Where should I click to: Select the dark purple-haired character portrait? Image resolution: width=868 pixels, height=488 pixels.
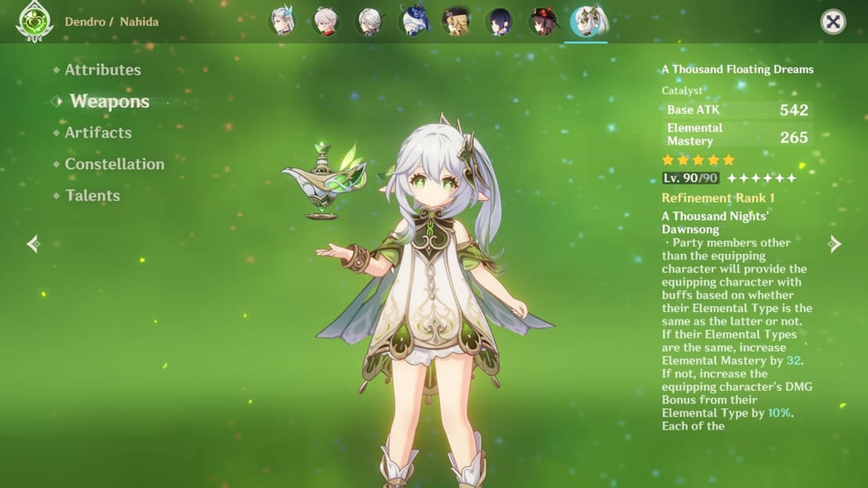coord(499,22)
